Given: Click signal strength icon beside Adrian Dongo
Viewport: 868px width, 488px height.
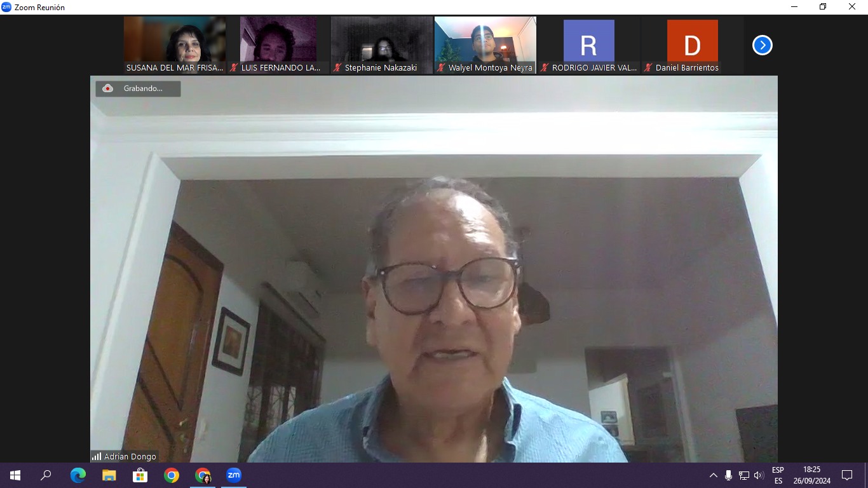Looking at the screenshot, I should click(97, 456).
